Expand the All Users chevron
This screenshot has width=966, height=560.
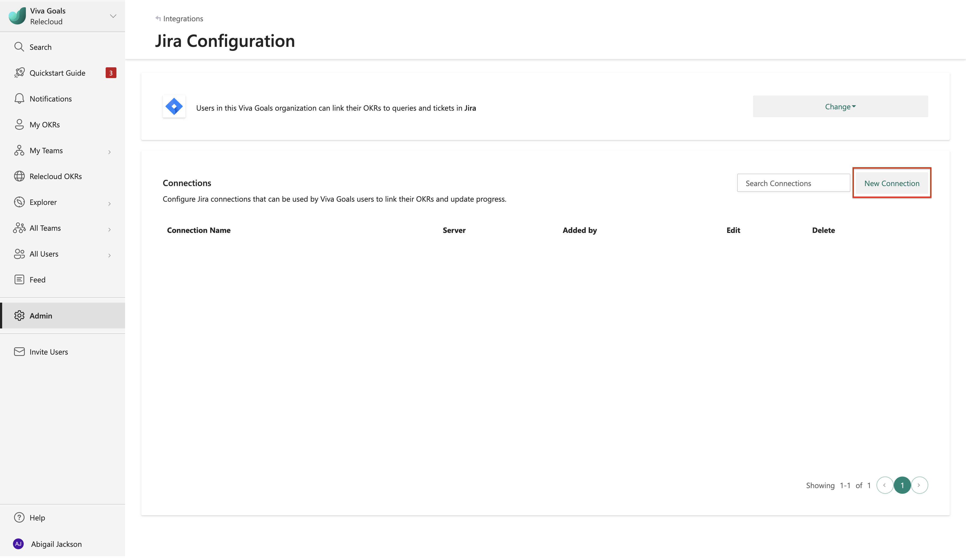pos(110,255)
